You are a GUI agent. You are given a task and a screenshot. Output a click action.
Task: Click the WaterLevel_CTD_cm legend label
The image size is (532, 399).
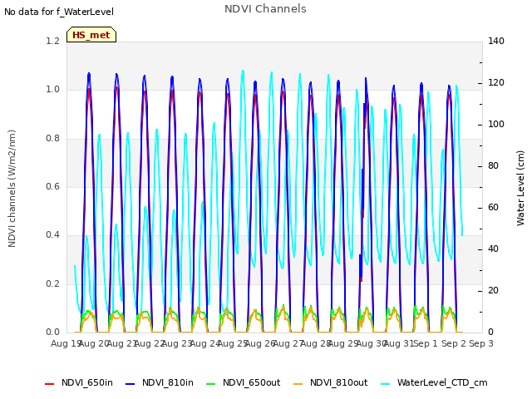point(442,382)
